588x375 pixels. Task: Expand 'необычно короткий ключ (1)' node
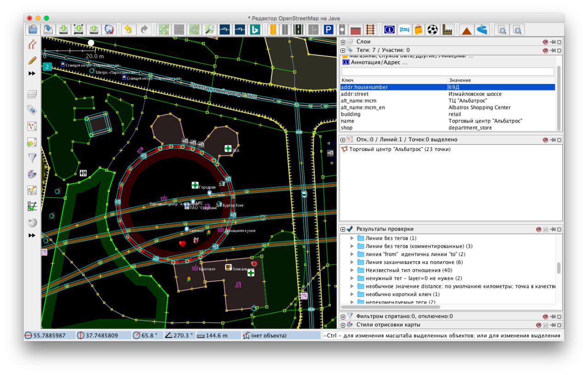tap(352, 294)
